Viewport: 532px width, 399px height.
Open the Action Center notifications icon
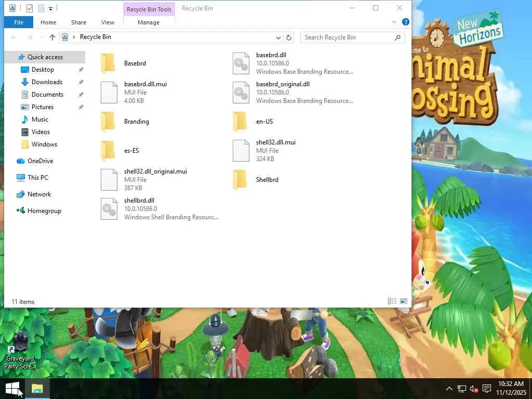point(487,389)
